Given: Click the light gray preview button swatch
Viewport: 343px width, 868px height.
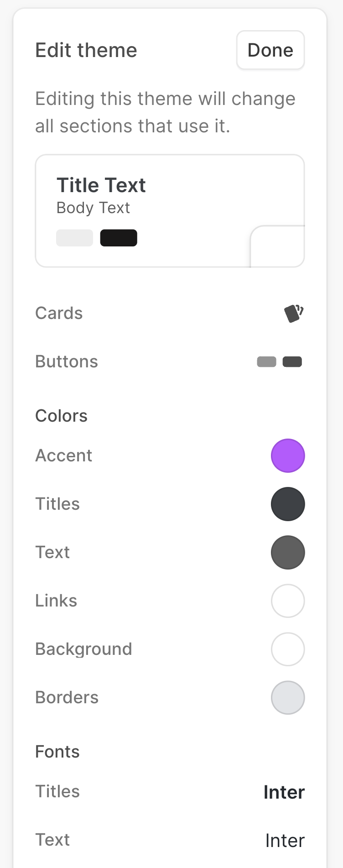Looking at the screenshot, I should (x=74, y=238).
